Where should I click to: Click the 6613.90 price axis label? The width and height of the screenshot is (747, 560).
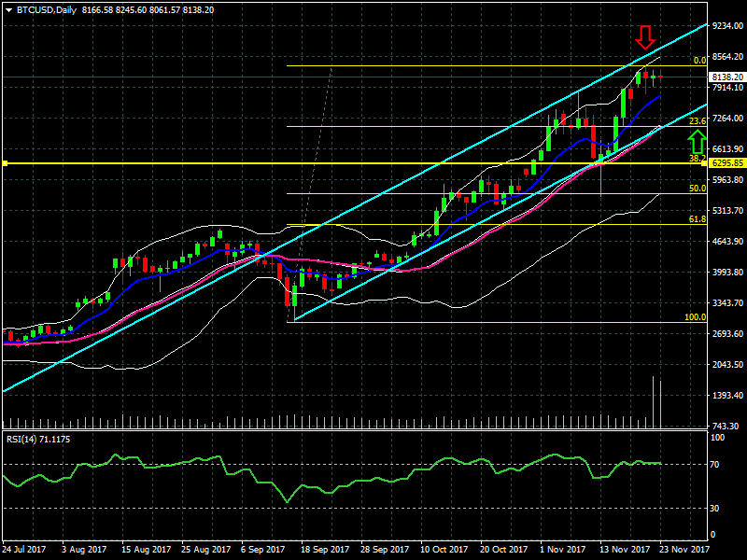tap(727, 149)
